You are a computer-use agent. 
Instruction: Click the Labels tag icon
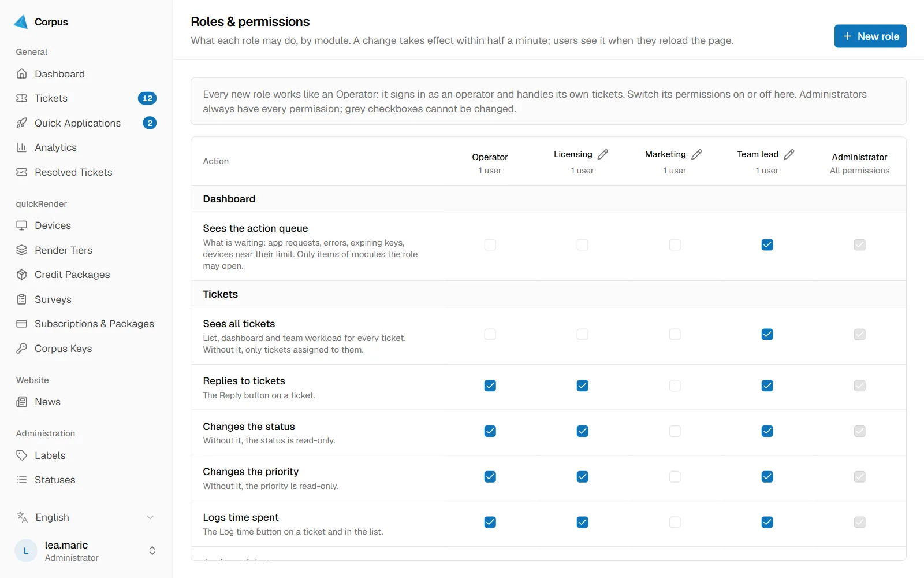pos(22,455)
